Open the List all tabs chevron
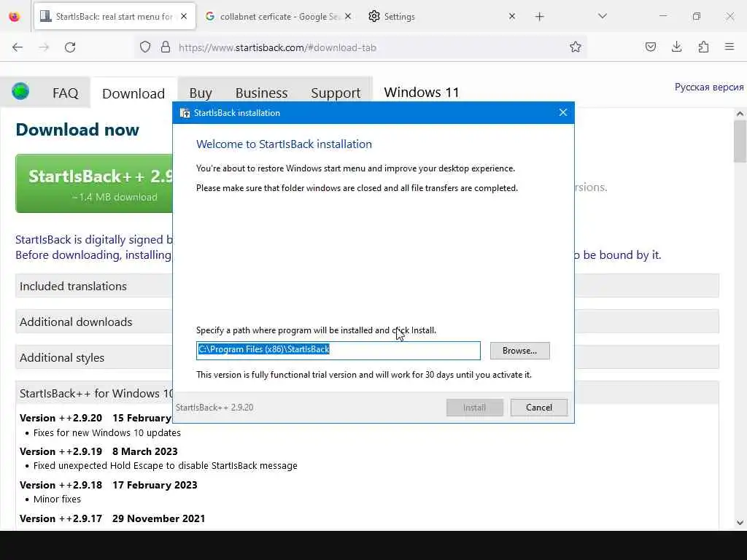Screen dimensions: 747x560 (603, 16)
